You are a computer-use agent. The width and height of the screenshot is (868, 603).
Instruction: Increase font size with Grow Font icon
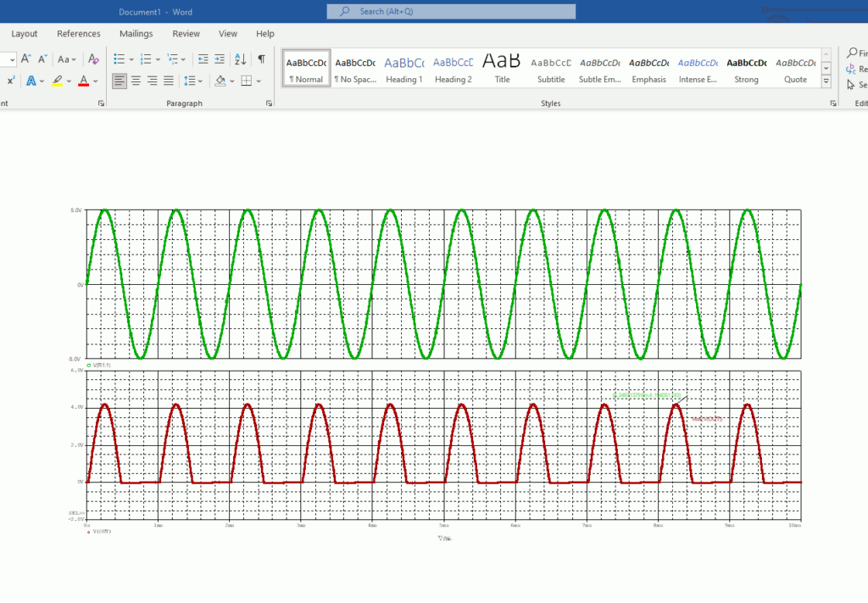tap(26, 59)
